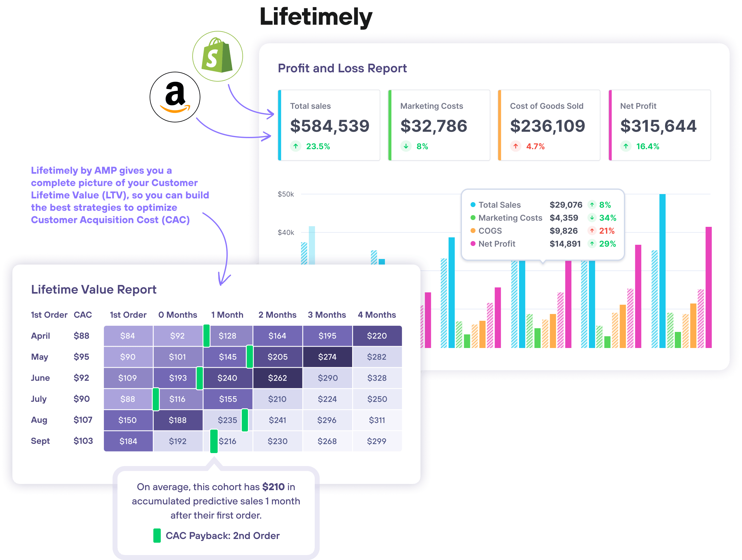Click the tooltip down arrow next to 34%

[592, 218]
